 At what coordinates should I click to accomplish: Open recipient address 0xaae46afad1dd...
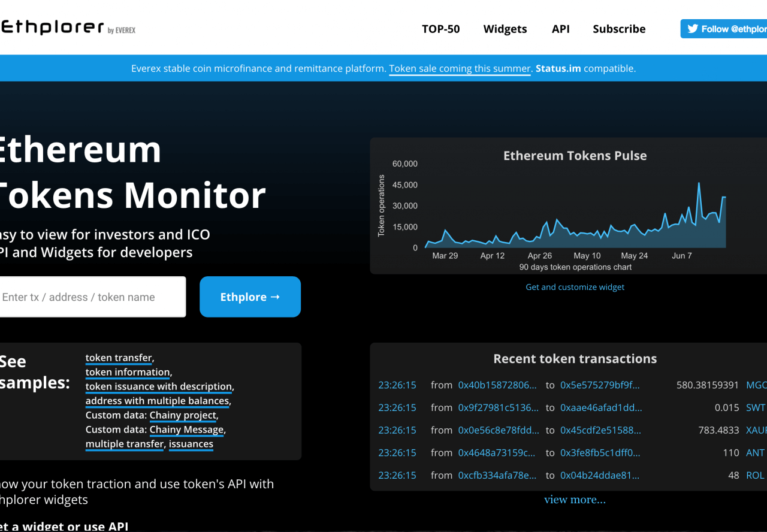(x=601, y=407)
